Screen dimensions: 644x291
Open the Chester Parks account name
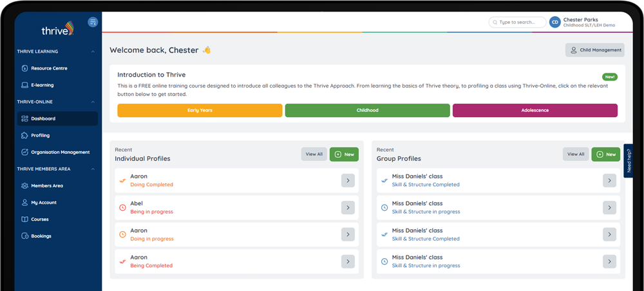pyautogui.click(x=580, y=20)
